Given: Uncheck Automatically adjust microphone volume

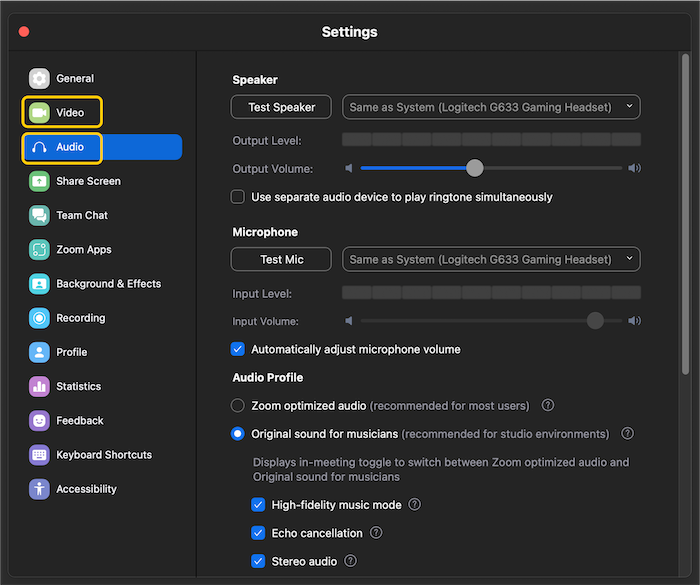Looking at the screenshot, I should [x=238, y=349].
